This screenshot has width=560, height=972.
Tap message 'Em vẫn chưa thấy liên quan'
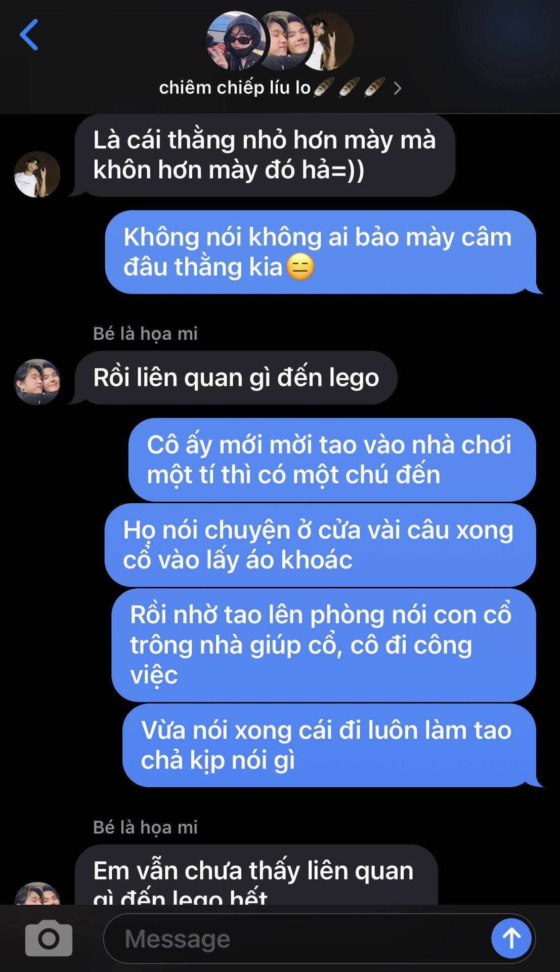(x=256, y=875)
